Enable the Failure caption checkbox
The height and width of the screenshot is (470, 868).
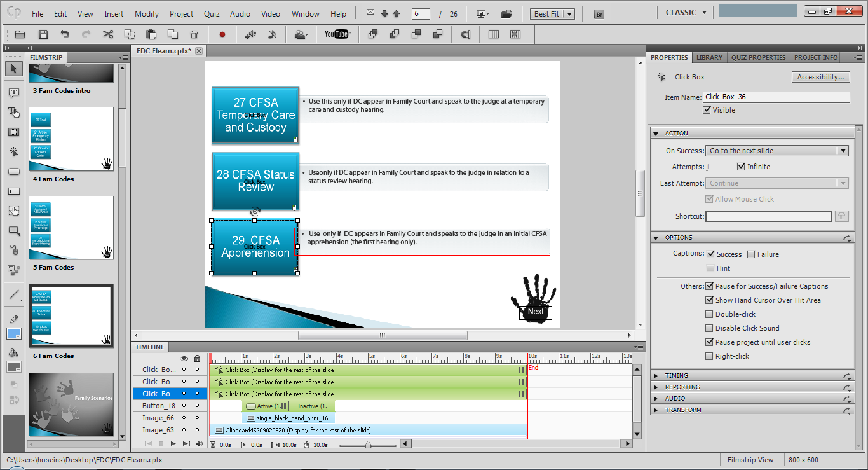[750, 254]
